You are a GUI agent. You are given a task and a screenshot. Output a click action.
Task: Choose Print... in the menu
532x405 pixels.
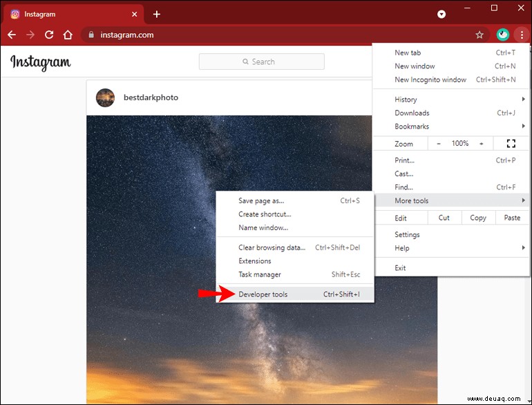click(451, 160)
